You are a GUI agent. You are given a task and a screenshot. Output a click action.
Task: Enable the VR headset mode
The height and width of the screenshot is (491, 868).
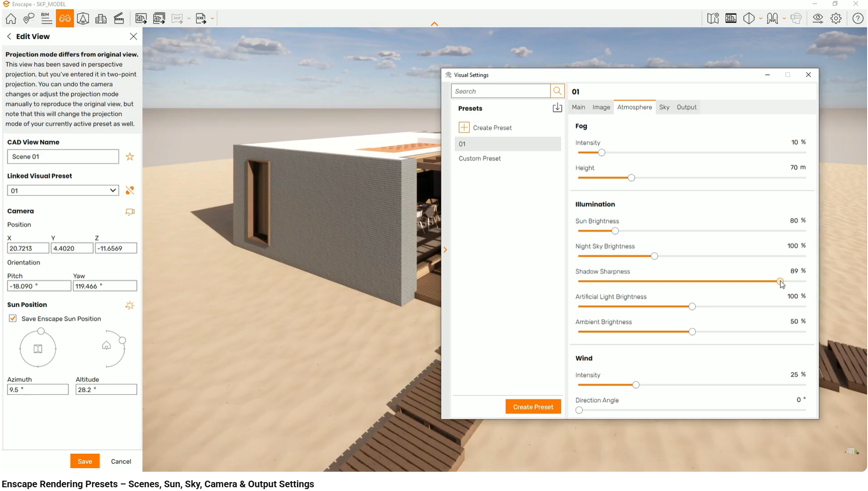(797, 18)
